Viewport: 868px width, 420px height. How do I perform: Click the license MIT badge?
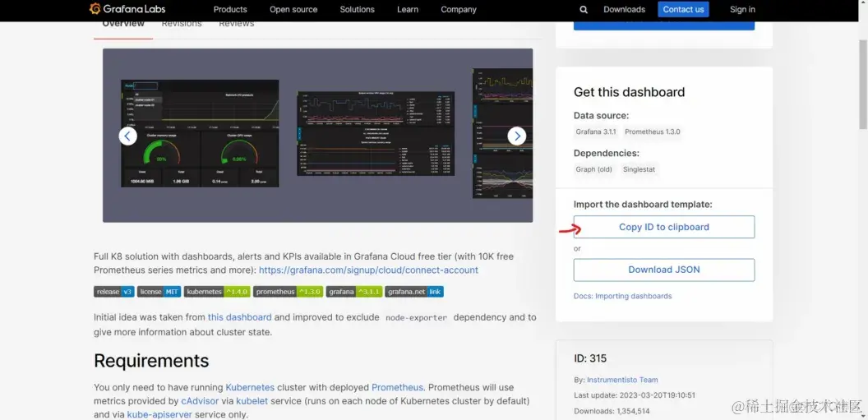pos(159,292)
